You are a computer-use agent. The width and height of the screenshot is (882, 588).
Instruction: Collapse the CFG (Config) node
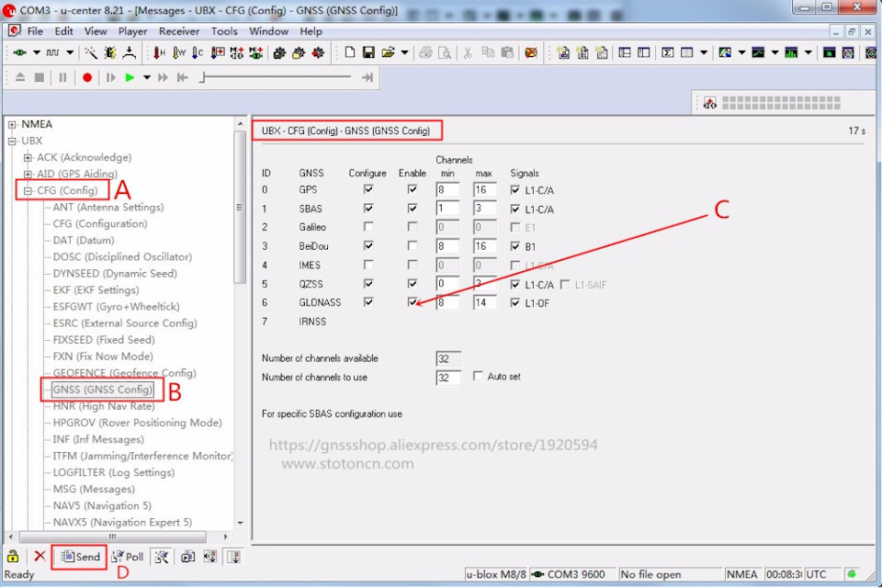(28, 191)
